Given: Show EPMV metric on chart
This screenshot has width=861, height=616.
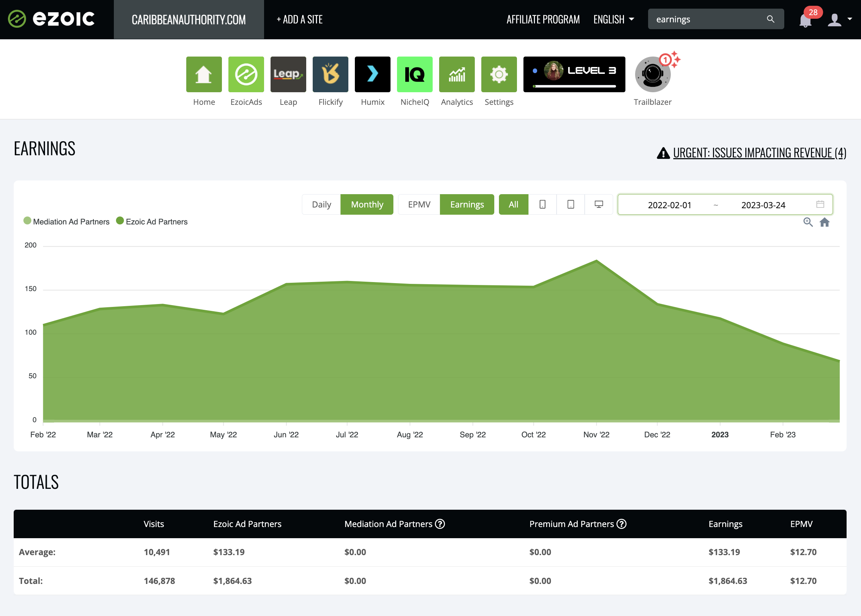Looking at the screenshot, I should [x=419, y=205].
